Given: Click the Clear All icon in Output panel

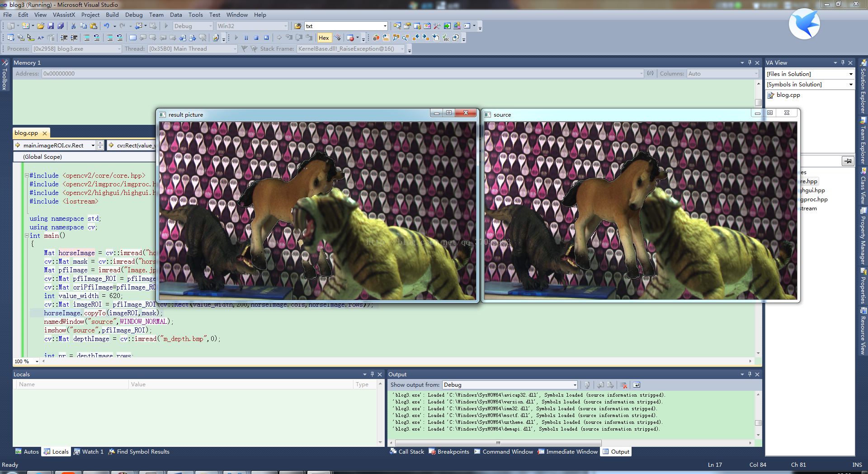Looking at the screenshot, I should [624, 385].
